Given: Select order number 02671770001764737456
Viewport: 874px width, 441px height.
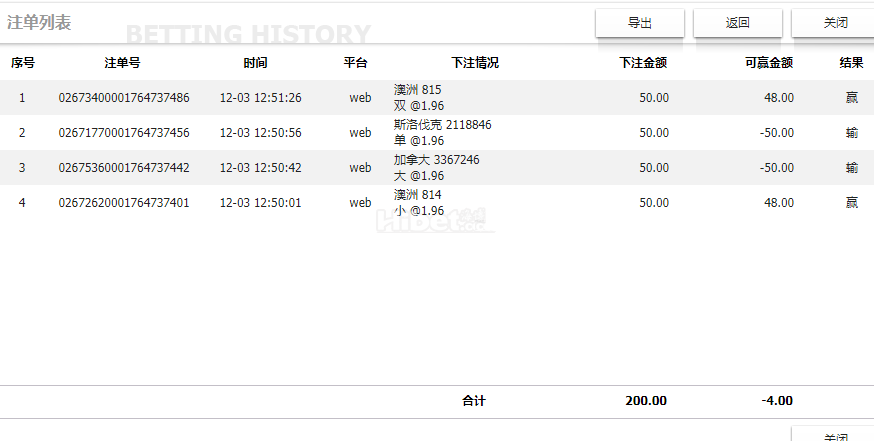Looking at the screenshot, I should 124,133.
